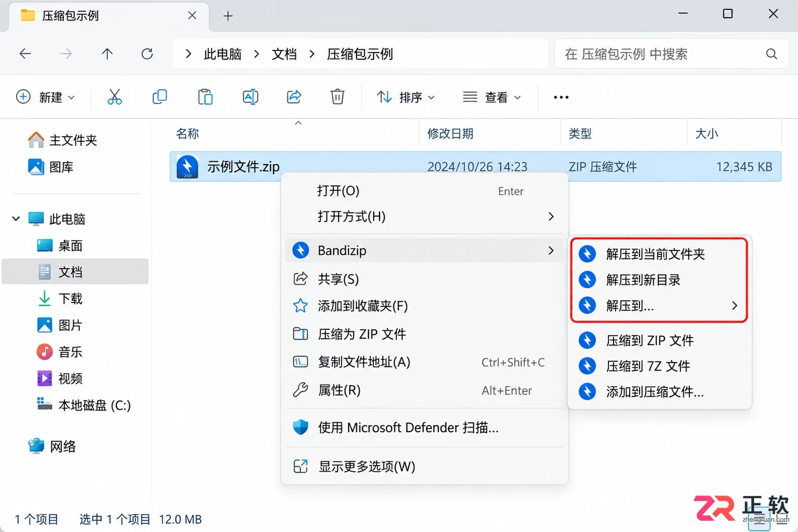Collapse the 此电脑 tree node
798x532 pixels.
(x=16, y=219)
